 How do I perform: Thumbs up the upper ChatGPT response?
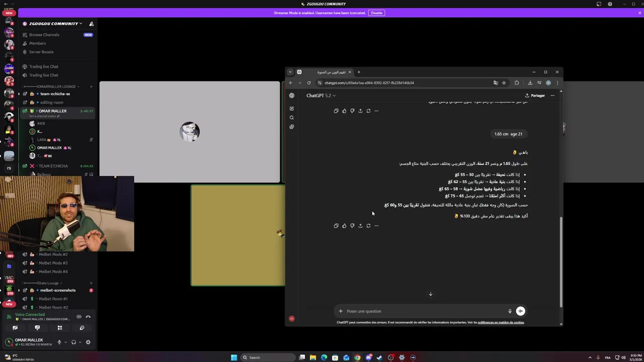pos(344,111)
